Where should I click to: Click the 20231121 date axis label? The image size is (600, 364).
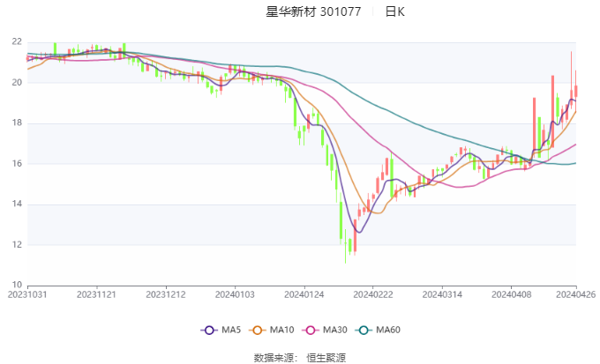(96, 294)
